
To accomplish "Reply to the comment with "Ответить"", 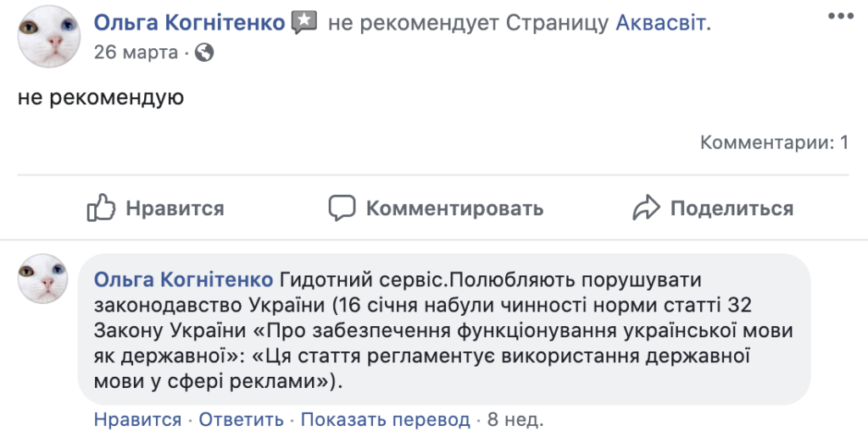I will coord(242,419).
